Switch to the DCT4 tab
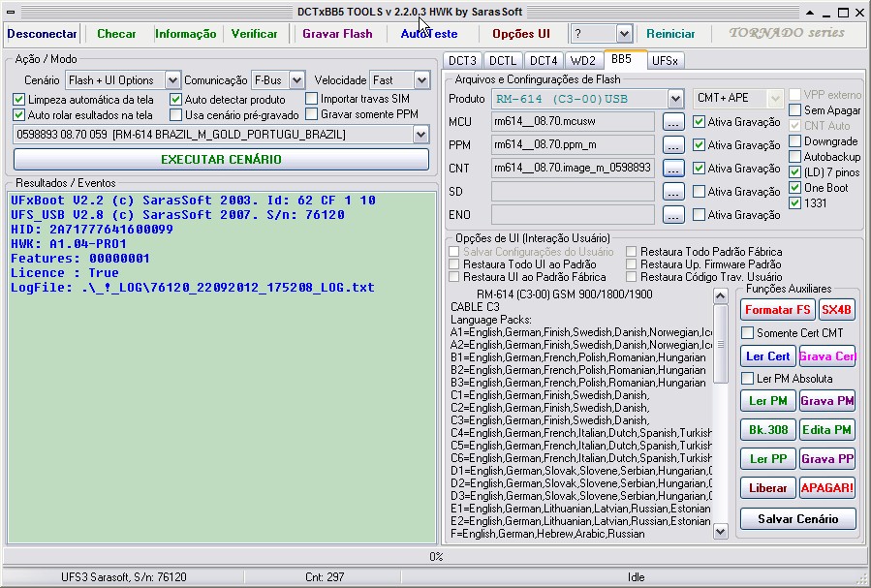871x588 pixels. coord(544,60)
